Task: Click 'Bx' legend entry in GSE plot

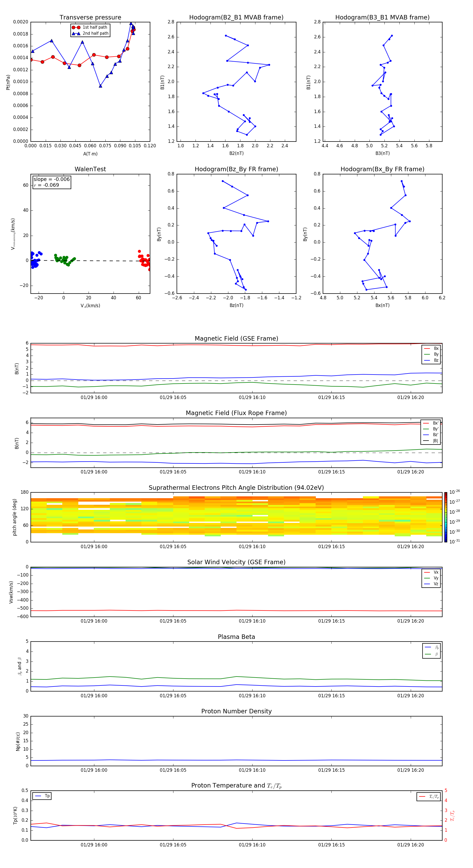Action: click(431, 349)
